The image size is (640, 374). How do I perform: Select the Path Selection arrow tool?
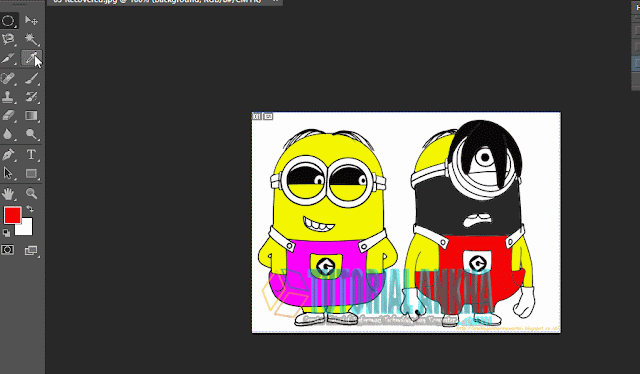tap(8, 173)
